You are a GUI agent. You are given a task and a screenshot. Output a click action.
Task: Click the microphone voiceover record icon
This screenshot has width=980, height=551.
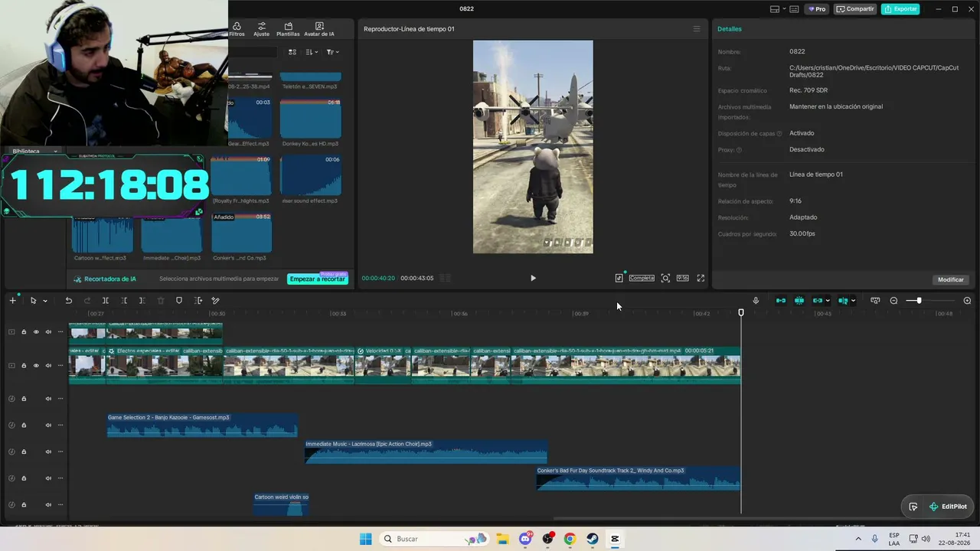pyautogui.click(x=756, y=301)
